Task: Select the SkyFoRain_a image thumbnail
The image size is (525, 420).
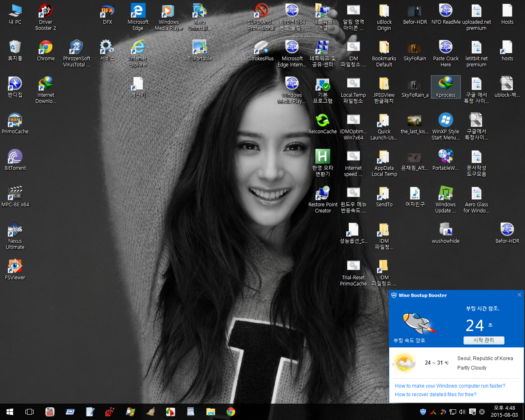Action: pyautogui.click(x=415, y=87)
